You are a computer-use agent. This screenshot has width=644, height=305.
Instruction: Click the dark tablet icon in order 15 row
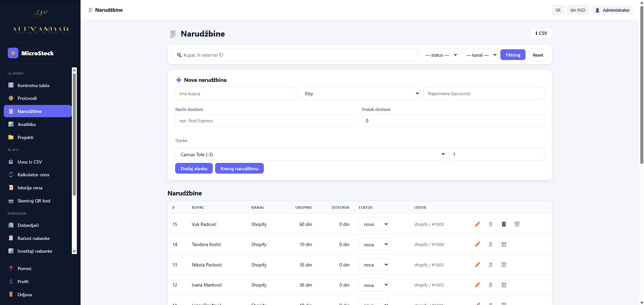click(504, 224)
